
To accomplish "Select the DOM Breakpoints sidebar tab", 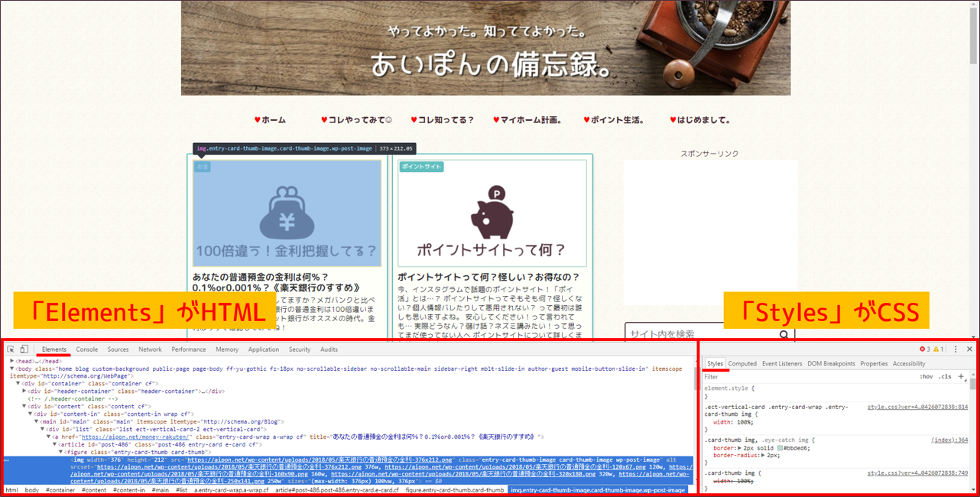I will (831, 363).
